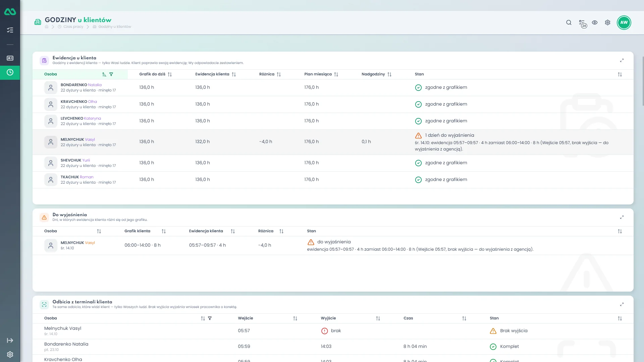
Task: Sort by Nadgodziny column
Action: point(389,74)
